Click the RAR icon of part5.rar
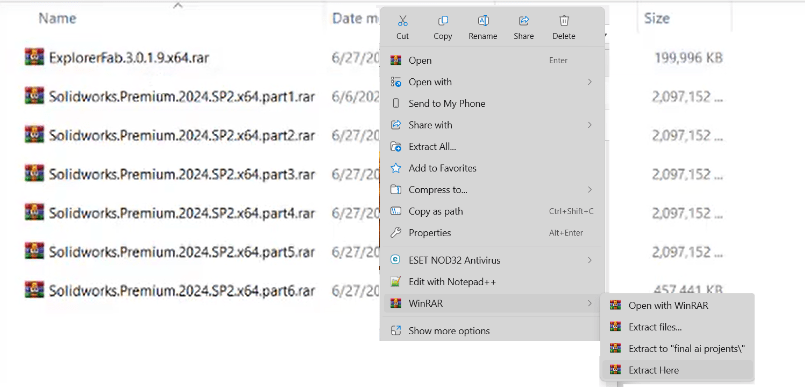Screen dimensions: 805x387 pos(34,251)
